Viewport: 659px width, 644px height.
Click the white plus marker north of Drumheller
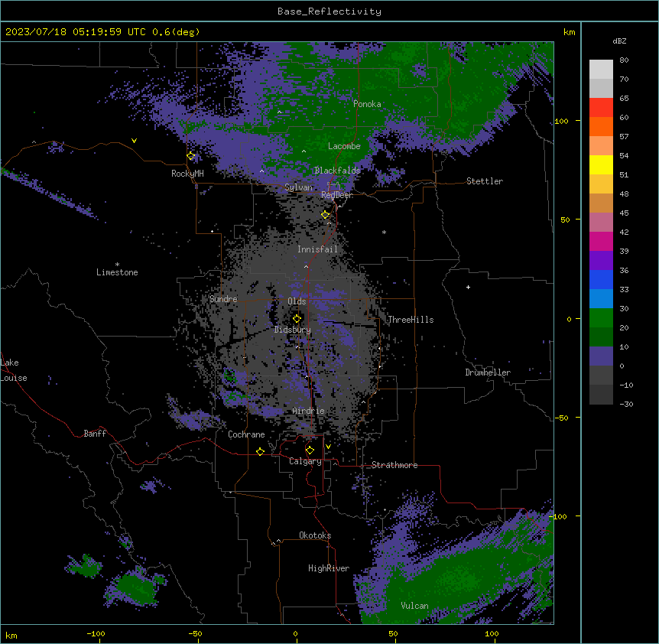(x=468, y=287)
